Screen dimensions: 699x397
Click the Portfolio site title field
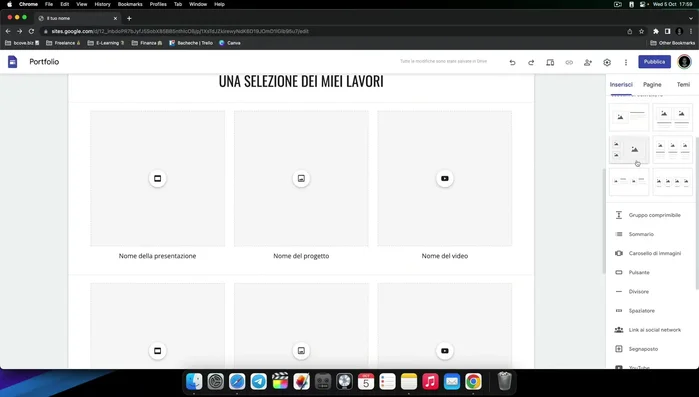point(44,62)
